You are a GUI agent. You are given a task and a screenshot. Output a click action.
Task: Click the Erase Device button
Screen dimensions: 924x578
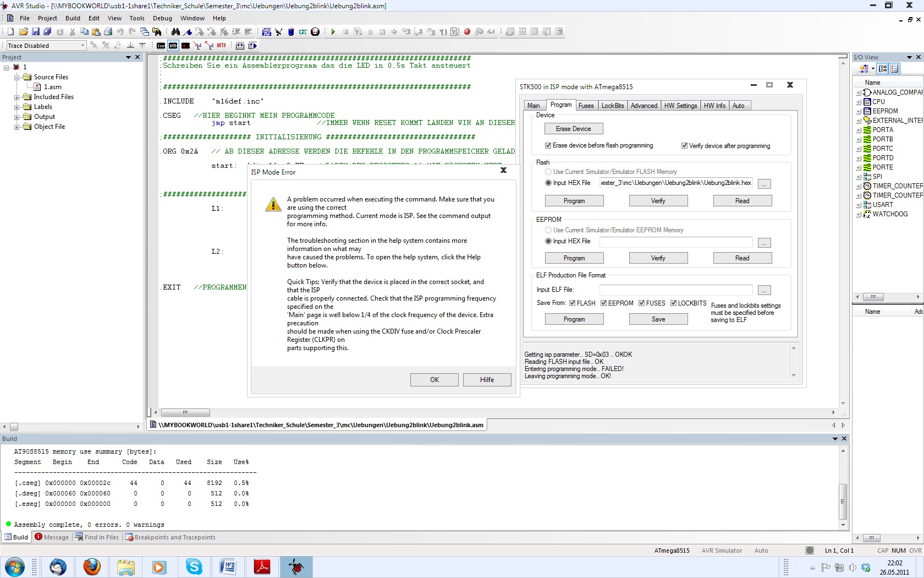(x=574, y=129)
